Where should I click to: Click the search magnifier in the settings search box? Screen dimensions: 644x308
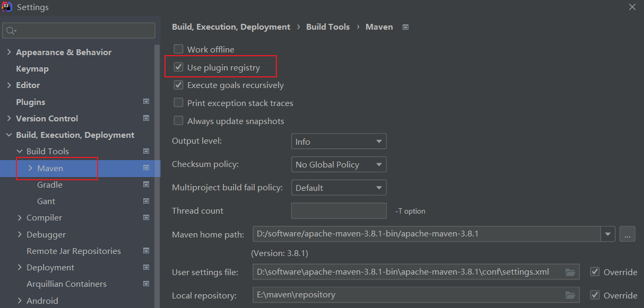11,31
